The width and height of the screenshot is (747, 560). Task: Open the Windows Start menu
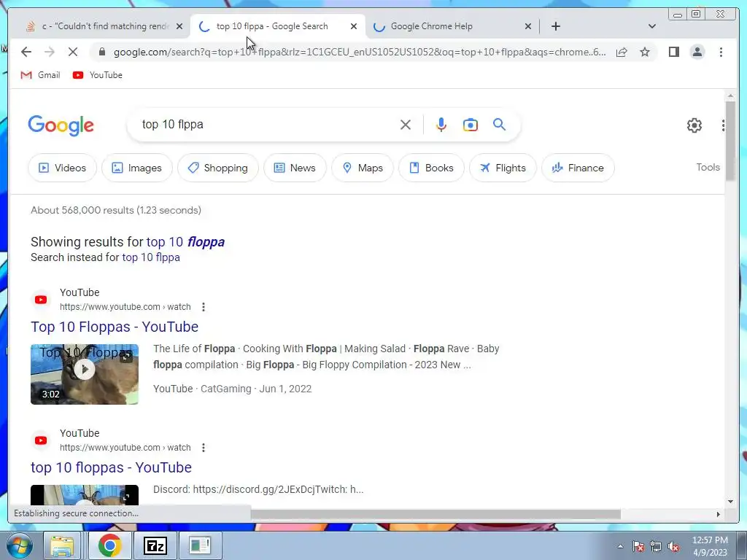click(x=19, y=545)
